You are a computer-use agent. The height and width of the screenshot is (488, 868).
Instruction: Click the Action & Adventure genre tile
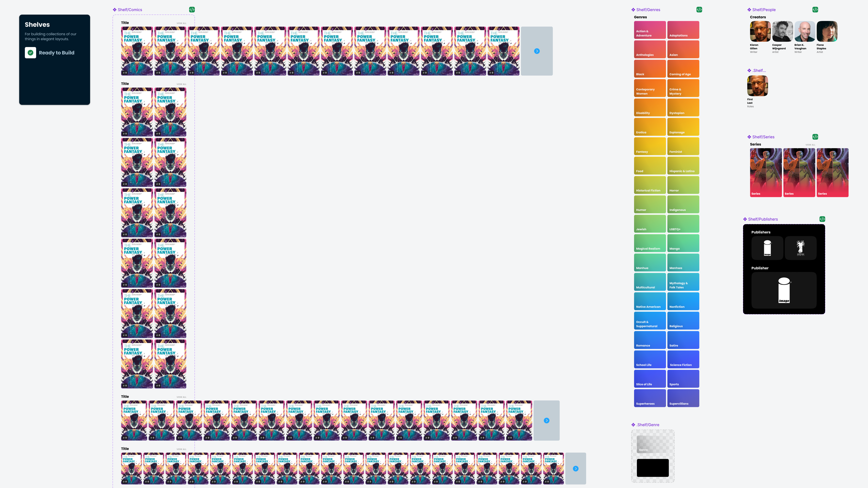(x=650, y=30)
